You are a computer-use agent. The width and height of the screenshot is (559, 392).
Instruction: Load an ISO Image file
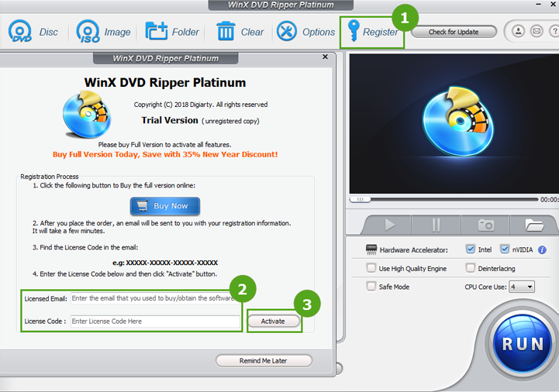coord(103,31)
